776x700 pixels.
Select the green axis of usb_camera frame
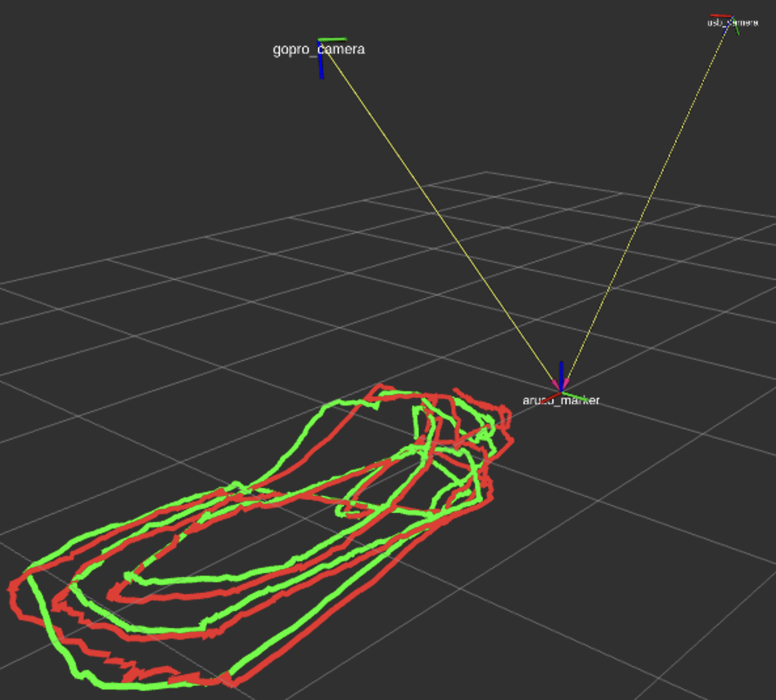click(x=736, y=29)
